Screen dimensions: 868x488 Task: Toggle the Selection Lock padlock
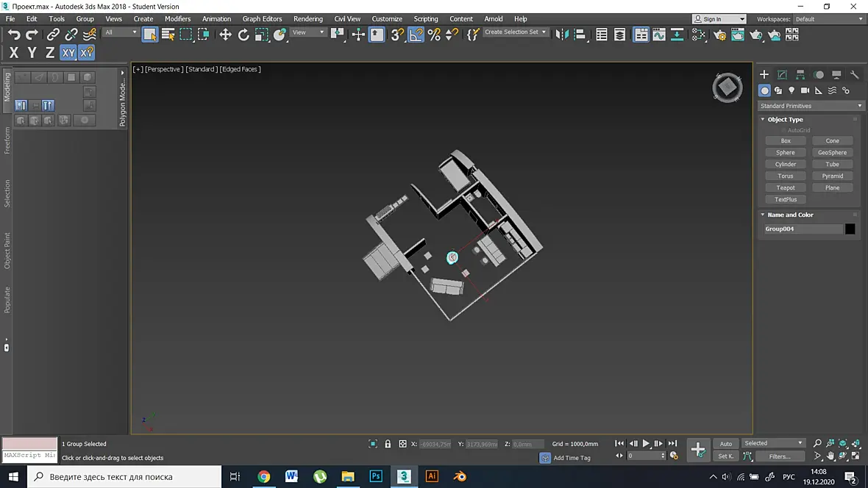(x=388, y=444)
